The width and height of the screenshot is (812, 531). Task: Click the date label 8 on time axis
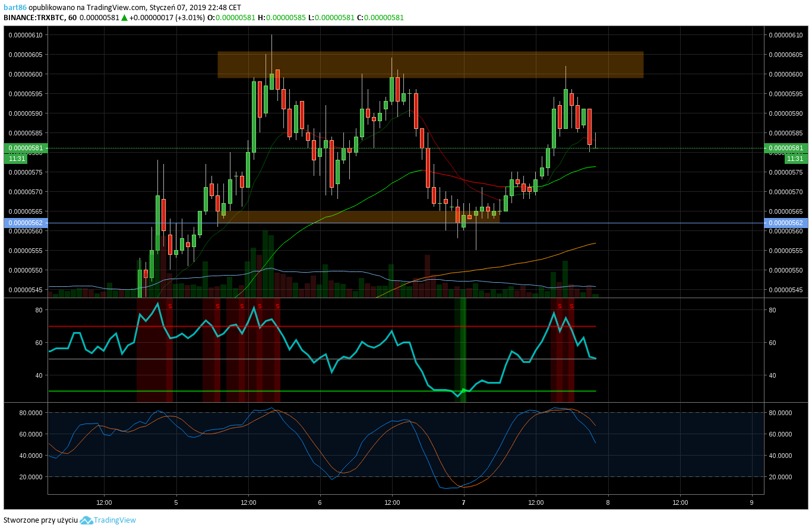[608, 502]
